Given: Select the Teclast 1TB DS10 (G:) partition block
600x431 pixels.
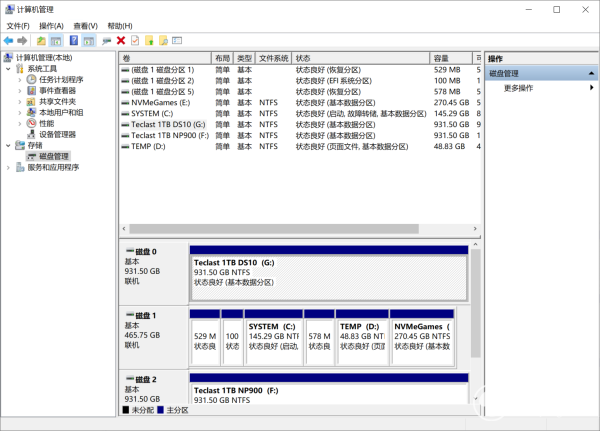Looking at the screenshot, I should (329, 273).
